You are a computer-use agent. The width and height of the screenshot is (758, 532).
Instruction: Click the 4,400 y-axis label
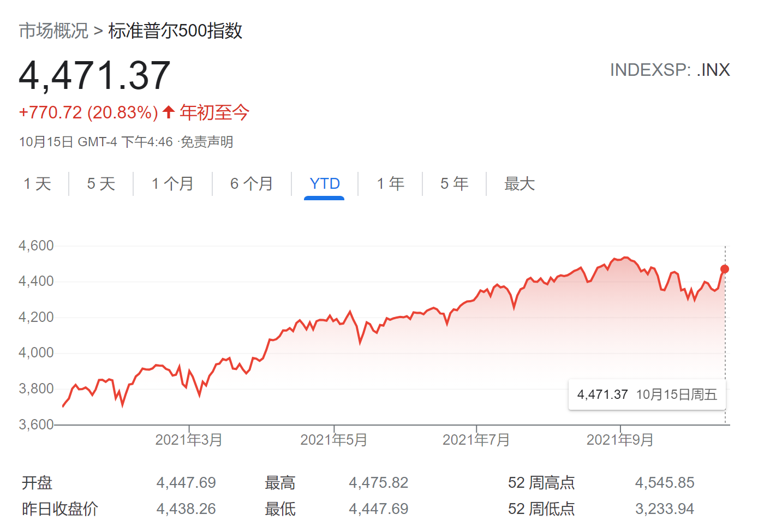pyautogui.click(x=36, y=281)
